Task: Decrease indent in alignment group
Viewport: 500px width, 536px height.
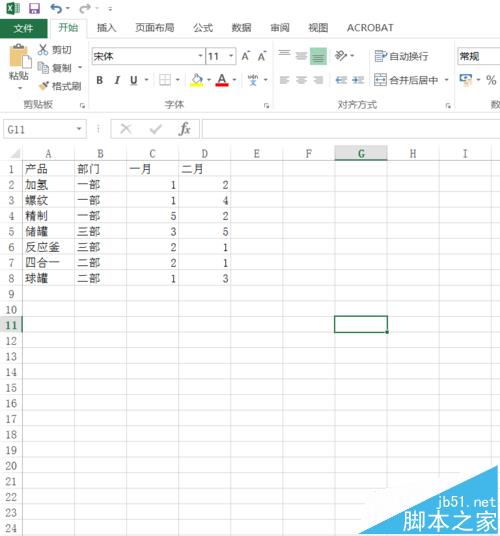Action: pyautogui.click(x=341, y=80)
